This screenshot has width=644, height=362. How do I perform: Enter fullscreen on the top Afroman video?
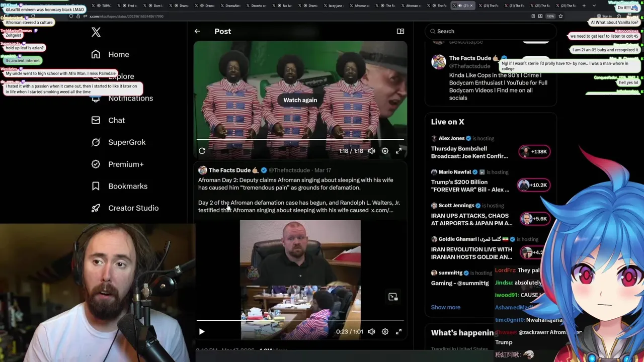[x=398, y=151]
